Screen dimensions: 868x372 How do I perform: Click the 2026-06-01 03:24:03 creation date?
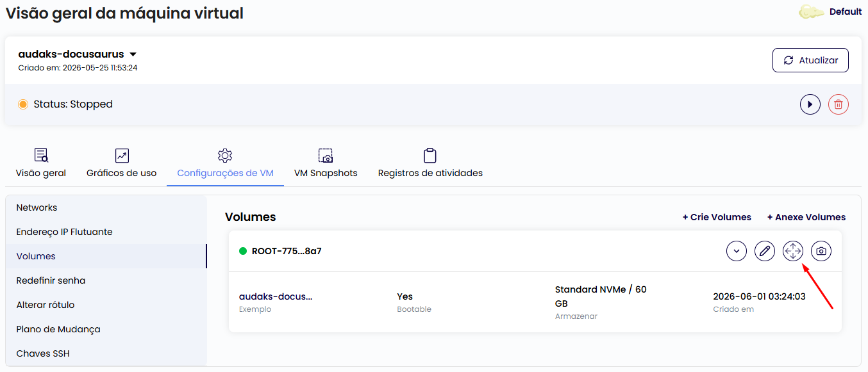[759, 296]
